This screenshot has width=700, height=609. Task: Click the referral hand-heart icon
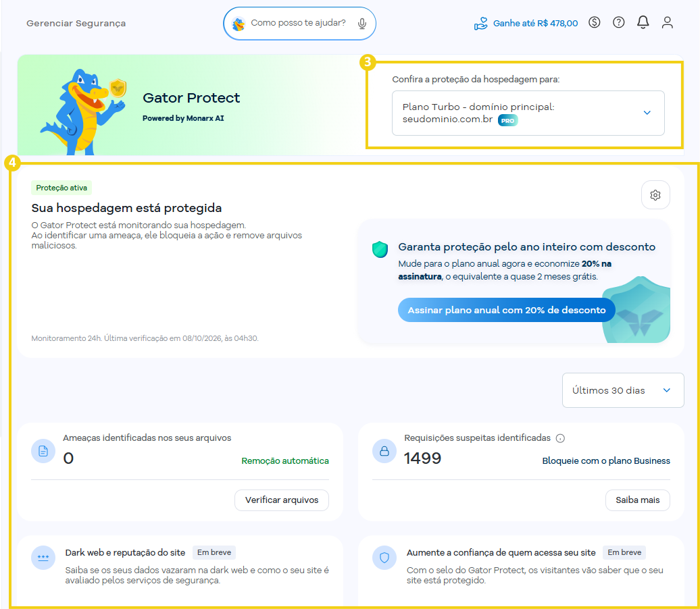481,23
